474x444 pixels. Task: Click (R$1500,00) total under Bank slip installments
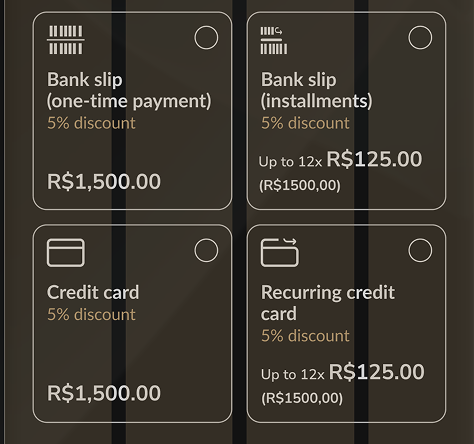click(x=300, y=185)
